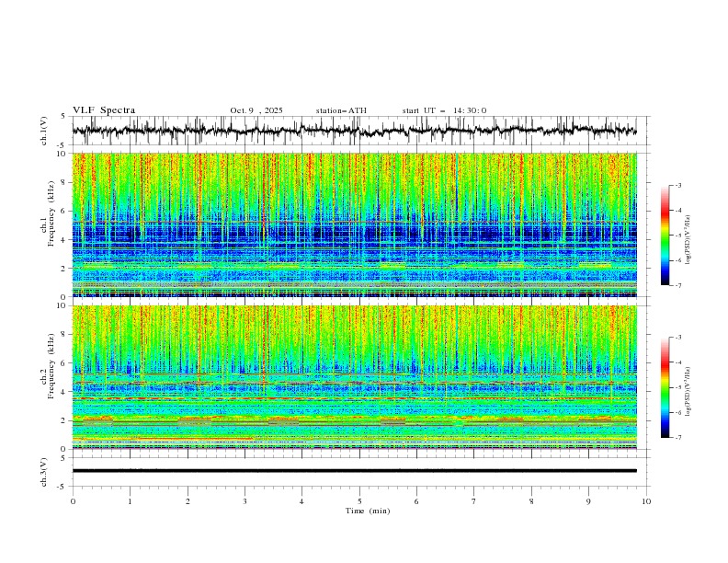Image resolution: width=728 pixels, height=563 pixels.
Task: Click the ch.3(V) flat black trace
Action: 354,471
